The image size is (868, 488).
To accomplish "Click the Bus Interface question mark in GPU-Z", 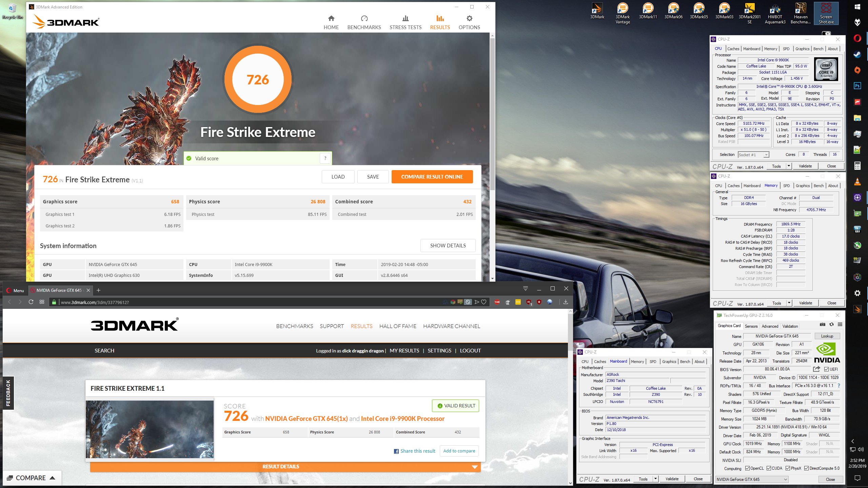I will 839,386.
